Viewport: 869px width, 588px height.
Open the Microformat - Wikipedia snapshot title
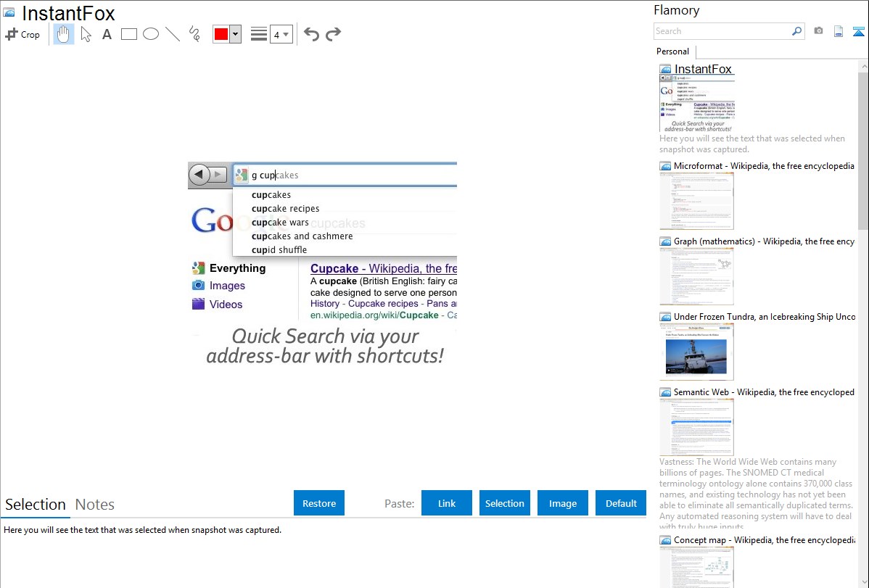coord(764,166)
